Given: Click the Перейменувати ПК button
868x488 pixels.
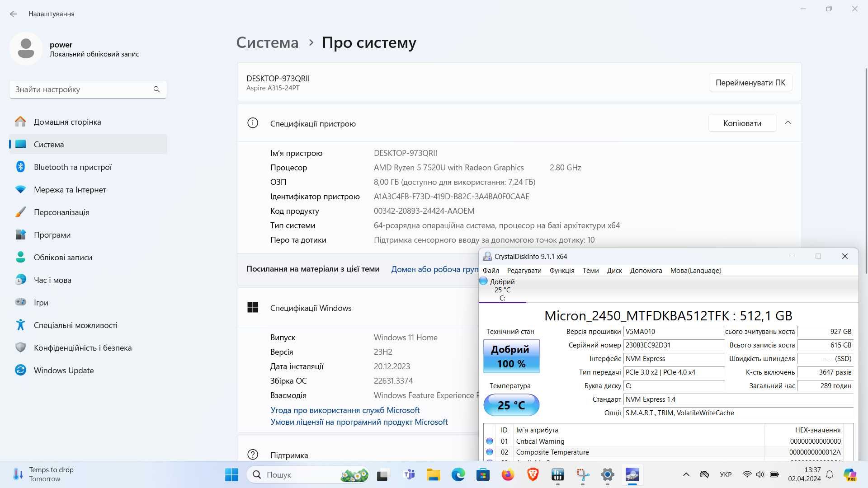Looking at the screenshot, I should (x=750, y=83).
